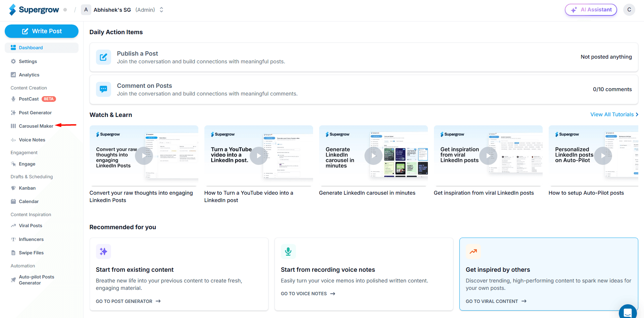Play the Turn a YouTube video tutorial
This screenshot has width=644, height=318.
coord(259,156)
